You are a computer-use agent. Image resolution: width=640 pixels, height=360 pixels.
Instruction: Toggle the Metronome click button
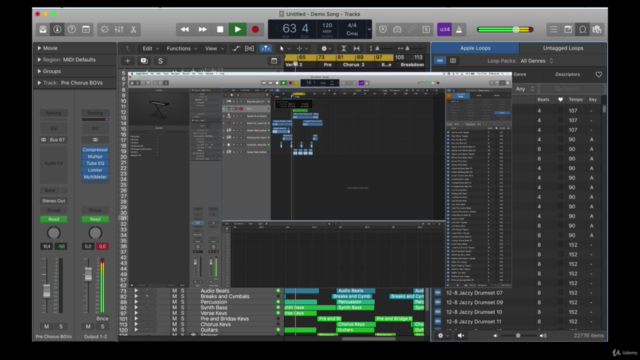click(x=459, y=29)
